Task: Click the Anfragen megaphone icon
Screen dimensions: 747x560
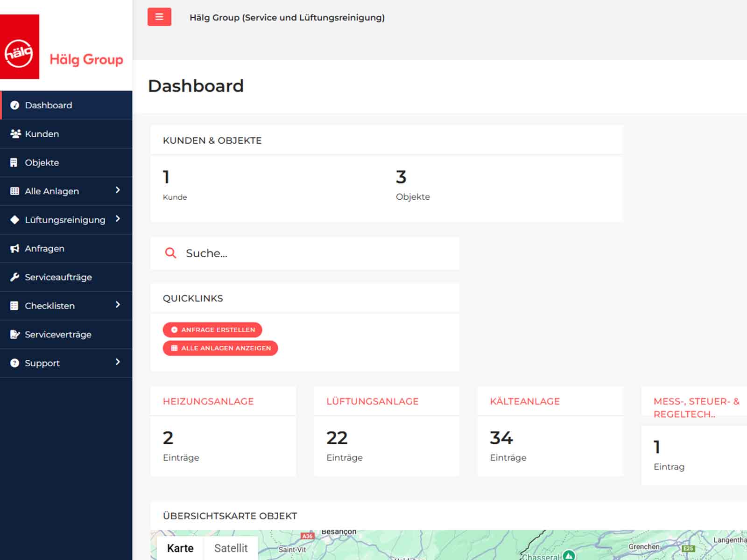Action: 15,248
